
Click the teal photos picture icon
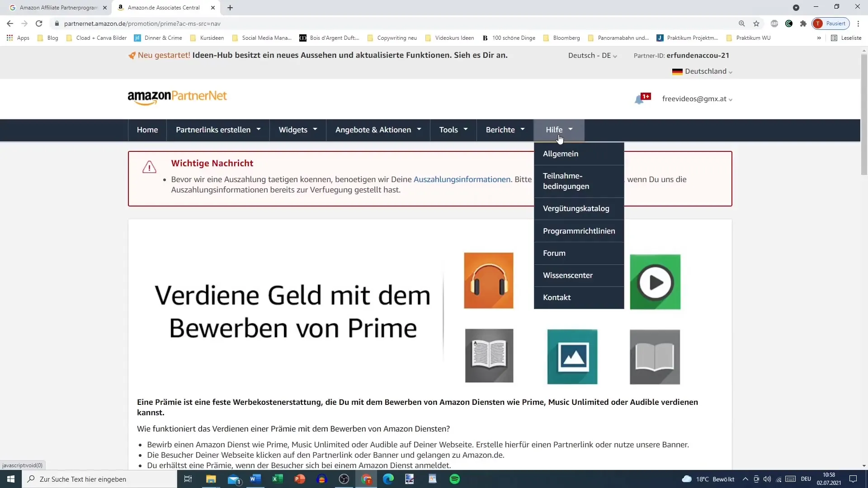click(x=572, y=357)
